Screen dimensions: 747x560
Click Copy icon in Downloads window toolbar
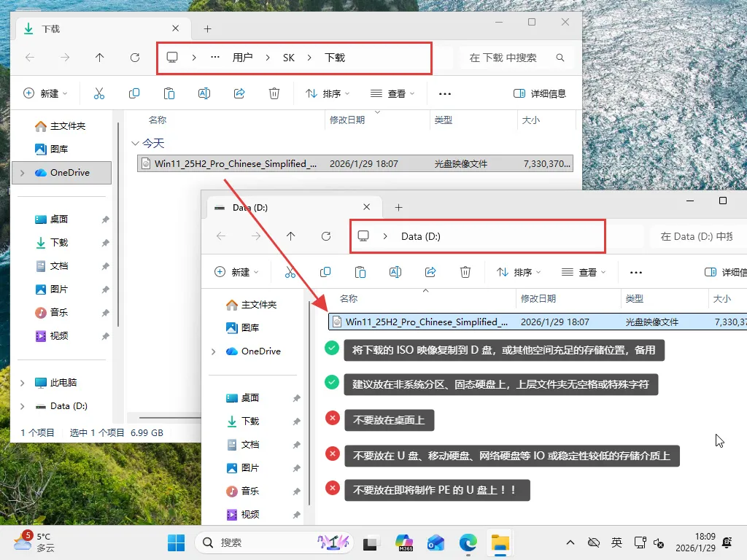point(134,93)
